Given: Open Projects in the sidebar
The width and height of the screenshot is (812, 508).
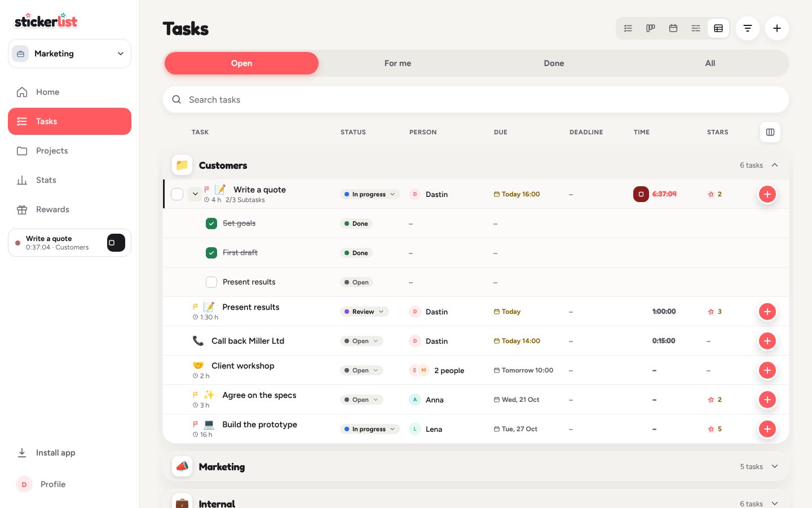Looking at the screenshot, I should 69,151.
